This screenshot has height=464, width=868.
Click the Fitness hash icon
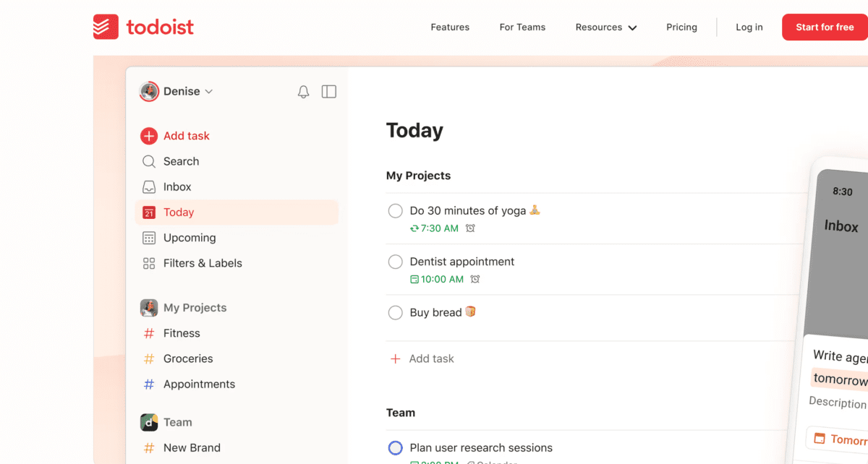(149, 333)
